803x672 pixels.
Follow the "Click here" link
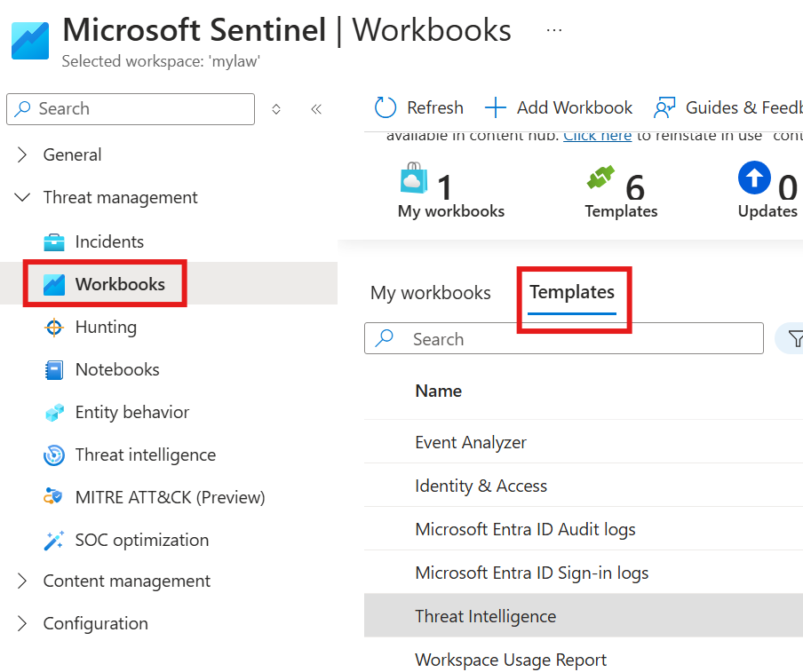click(597, 136)
